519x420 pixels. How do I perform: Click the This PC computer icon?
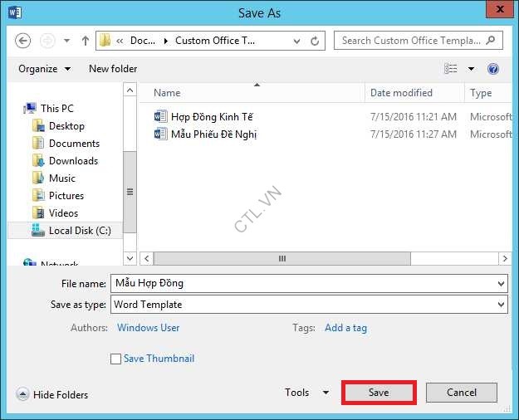coord(30,108)
